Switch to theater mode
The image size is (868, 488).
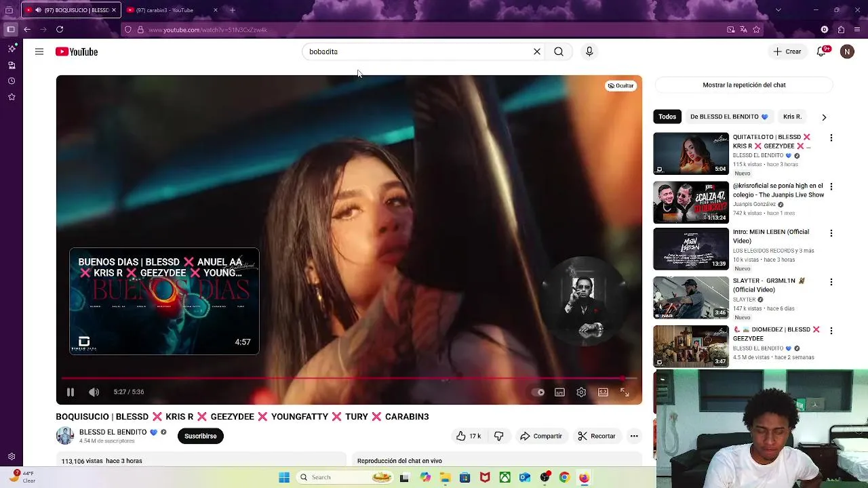pos(603,392)
